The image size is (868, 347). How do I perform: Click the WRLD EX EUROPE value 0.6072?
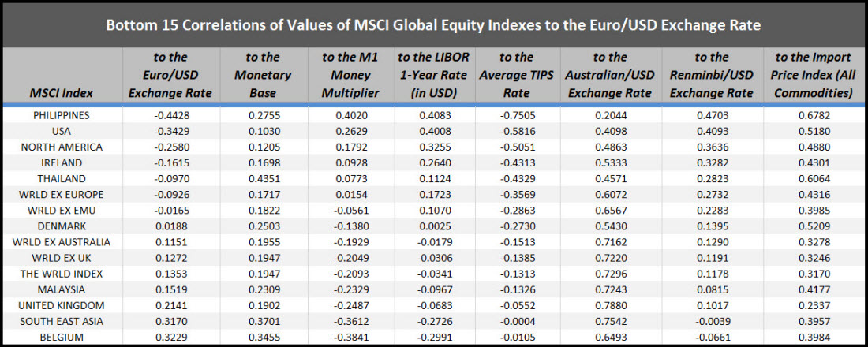(x=610, y=194)
